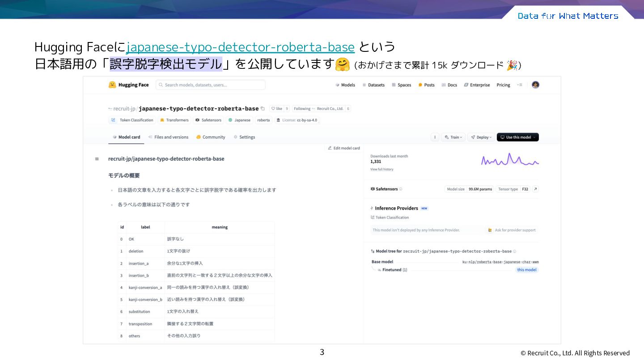Focus the search models, datasets, users field
This screenshot has height=362, width=644.
[211, 85]
